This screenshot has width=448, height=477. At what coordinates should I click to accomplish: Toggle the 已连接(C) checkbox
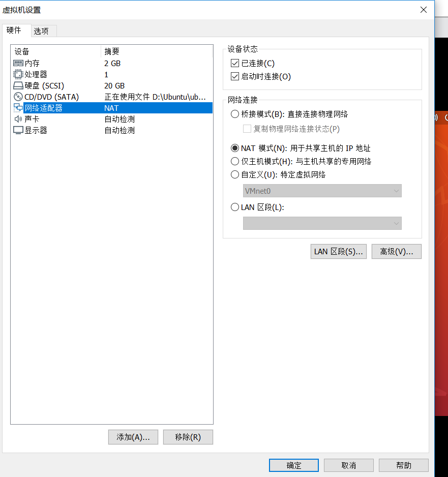click(x=235, y=63)
